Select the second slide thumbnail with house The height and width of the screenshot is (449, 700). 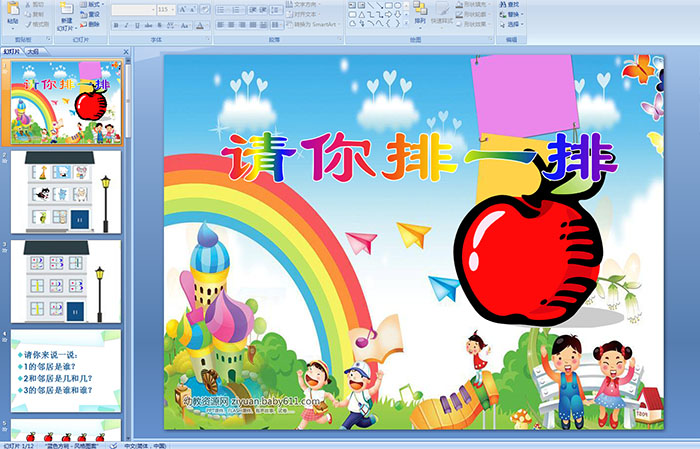tap(66, 190)
